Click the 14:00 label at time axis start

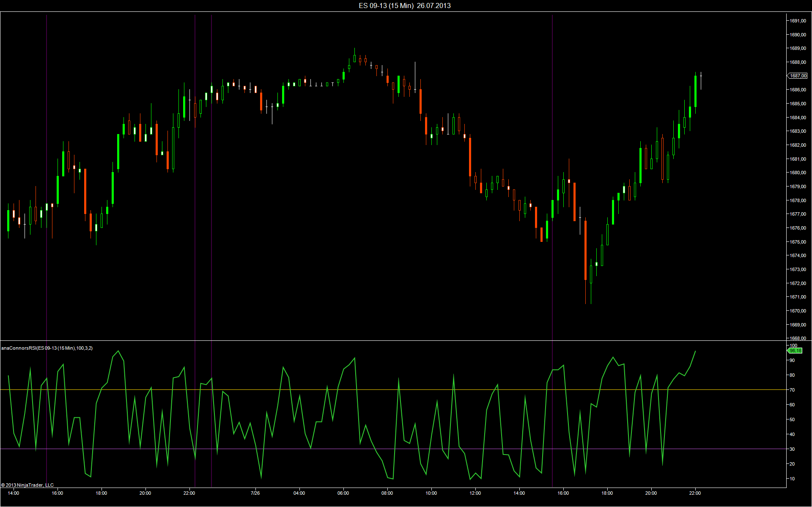[x=14, y=493]
